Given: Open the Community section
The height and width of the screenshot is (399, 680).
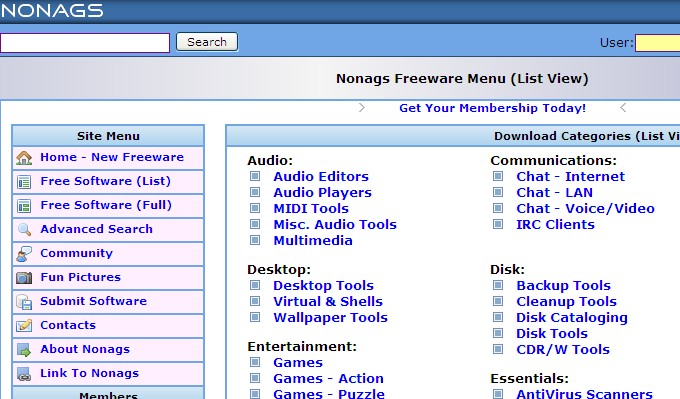Looking at the screenshot, I should point(76,253).
